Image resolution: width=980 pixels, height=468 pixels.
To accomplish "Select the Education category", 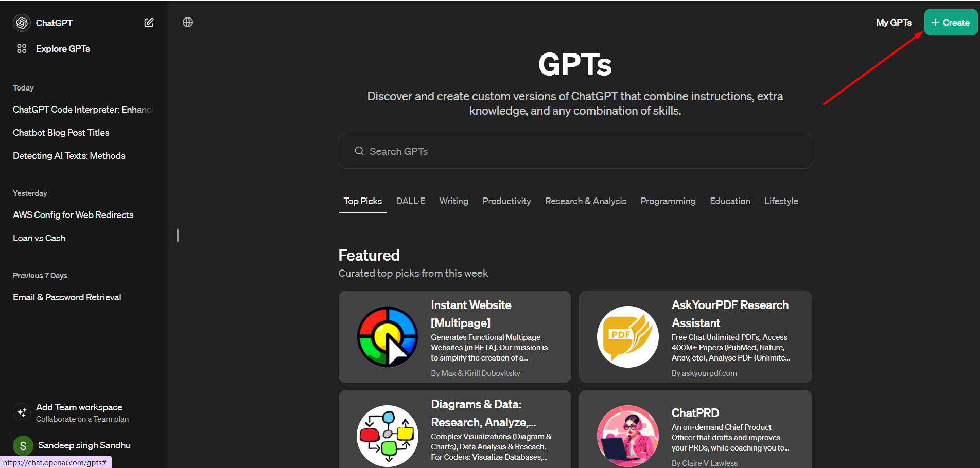I will [x=730, y=201].
